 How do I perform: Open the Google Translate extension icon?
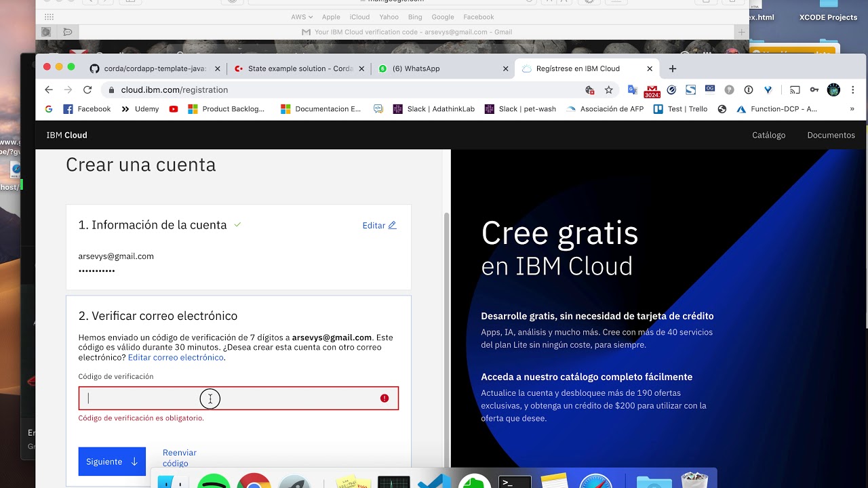point(633,89)
